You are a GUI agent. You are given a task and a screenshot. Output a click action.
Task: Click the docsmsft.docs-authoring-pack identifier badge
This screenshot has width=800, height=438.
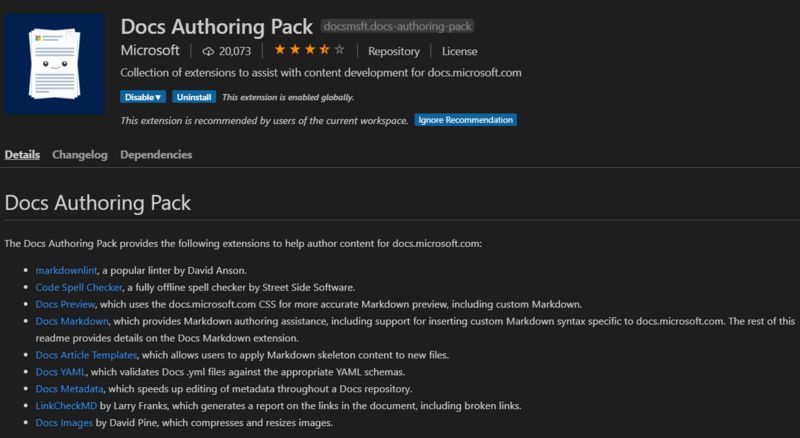tap(399, 26)
